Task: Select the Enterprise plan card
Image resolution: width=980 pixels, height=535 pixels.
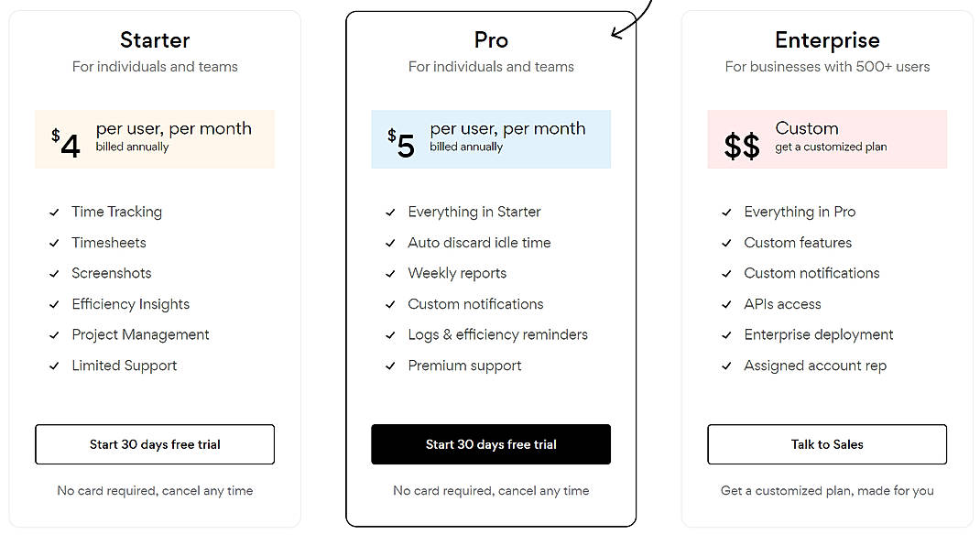Action: [x=827, y=266]
